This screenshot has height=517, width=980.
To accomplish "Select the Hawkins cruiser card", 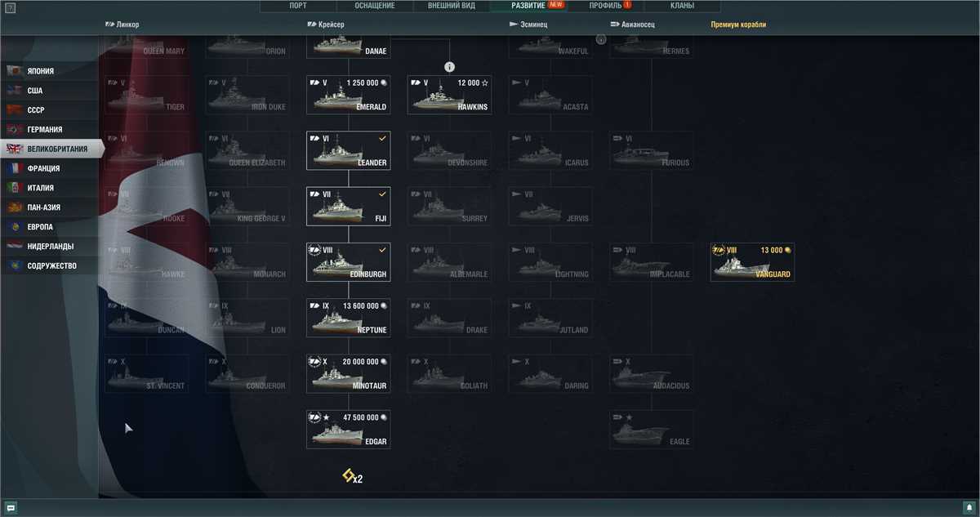I will [x=449, y=95].
